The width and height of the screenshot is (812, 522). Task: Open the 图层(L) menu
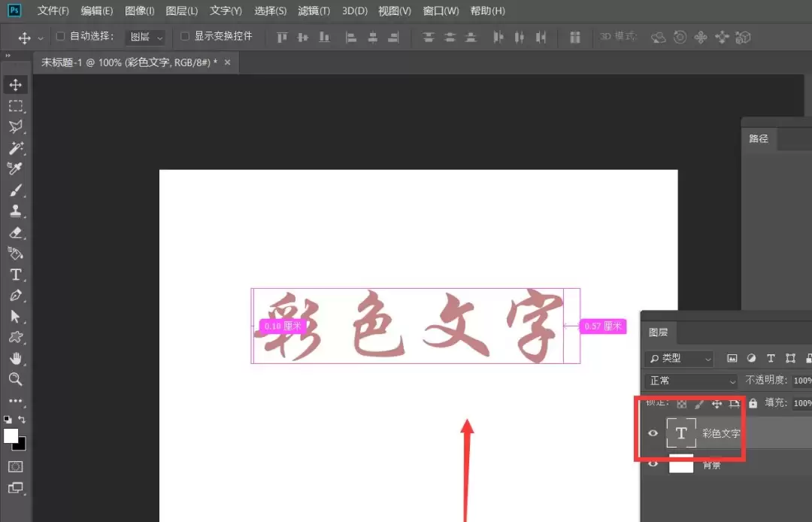182,11
